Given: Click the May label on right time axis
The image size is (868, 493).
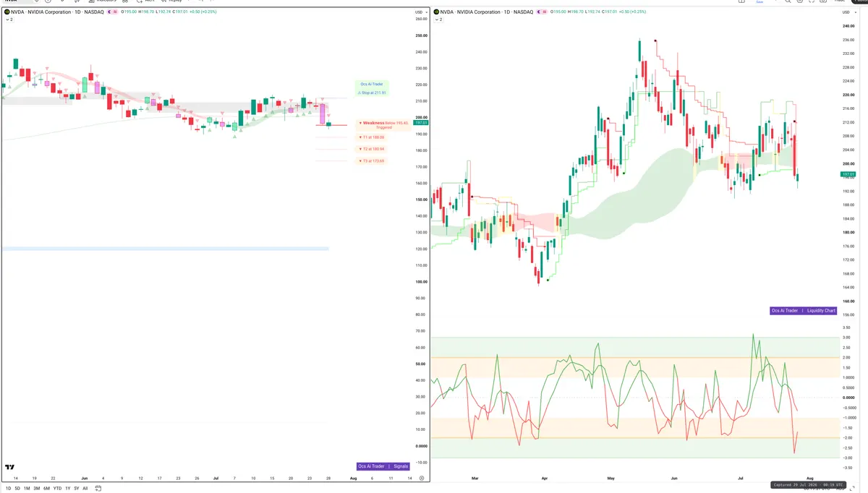Looking at the screenshot, I should click(x=611, y=479).
